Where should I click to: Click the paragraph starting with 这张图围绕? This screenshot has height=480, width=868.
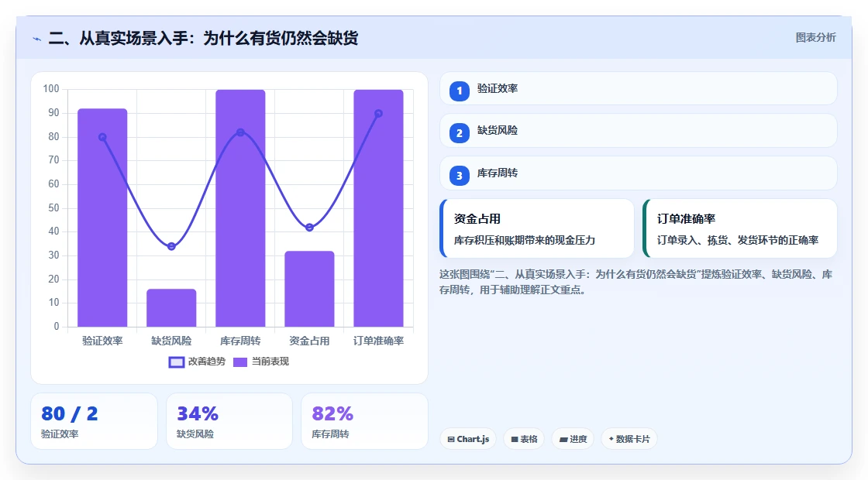tap(636, 282)
